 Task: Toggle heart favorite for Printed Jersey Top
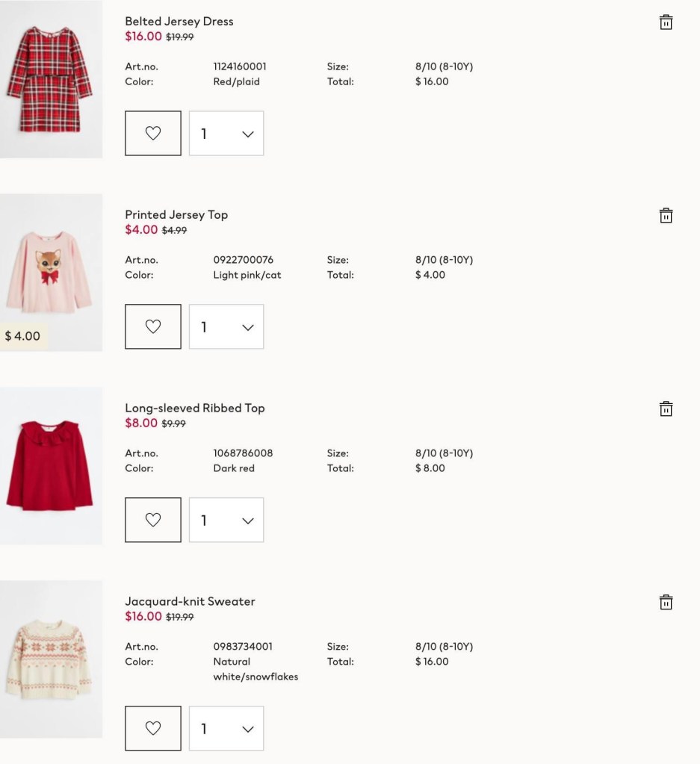coord(153,326)
